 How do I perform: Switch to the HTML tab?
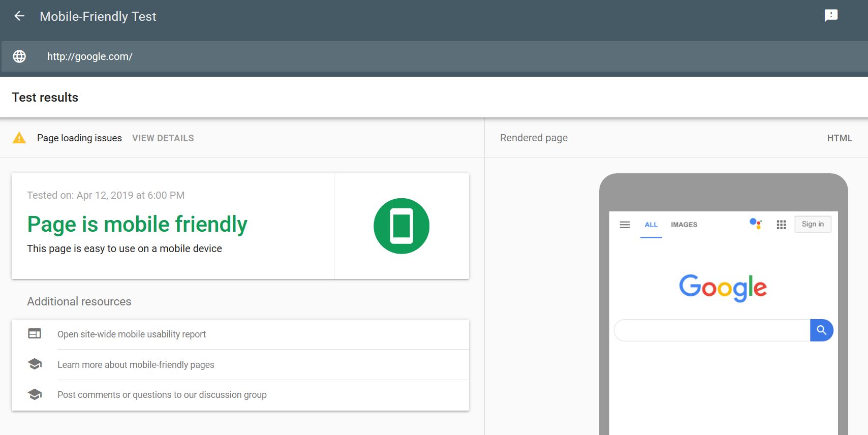point(840,138)
